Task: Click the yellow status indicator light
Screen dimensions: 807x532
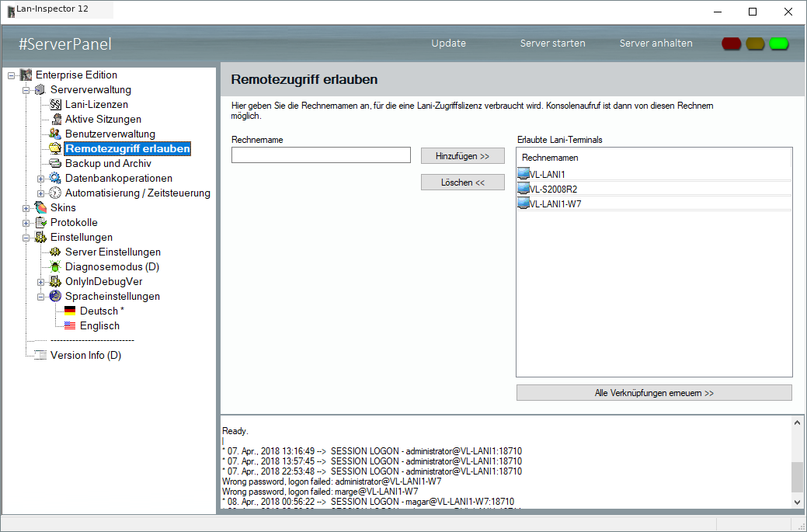Action: 755,43
